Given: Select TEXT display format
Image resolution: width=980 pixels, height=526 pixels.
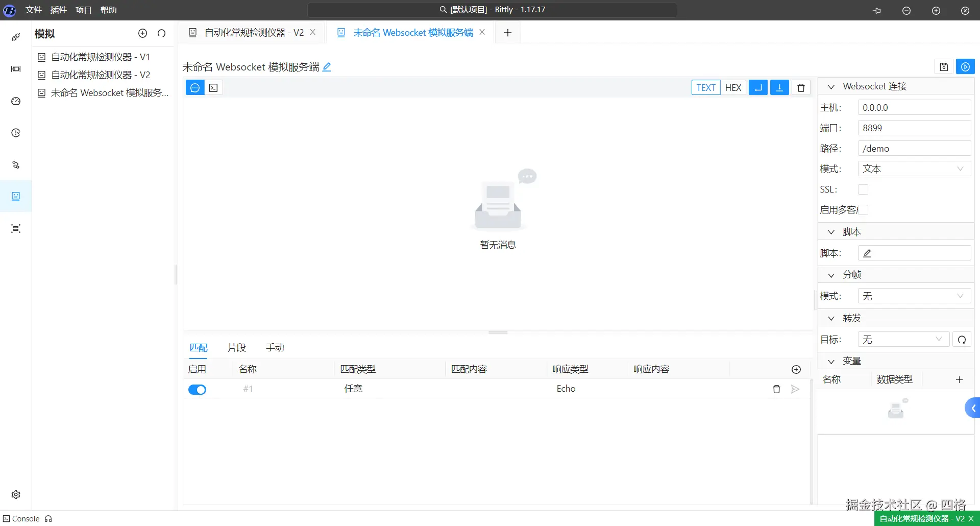Looking at the screenshot, I should (x=706, y=88).
